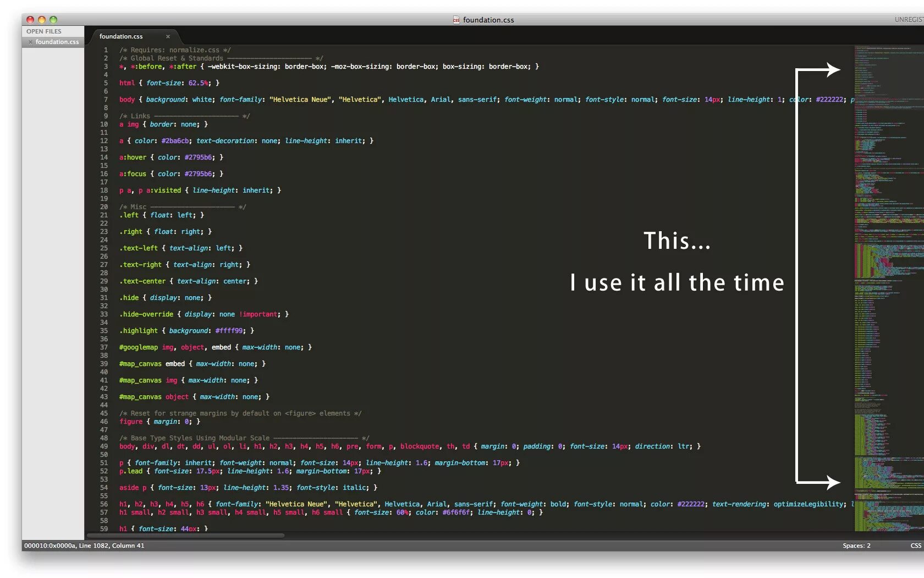Click the '!important' keyword on line 33
Screen dimensions: 924x578
[x=258, y=314]
